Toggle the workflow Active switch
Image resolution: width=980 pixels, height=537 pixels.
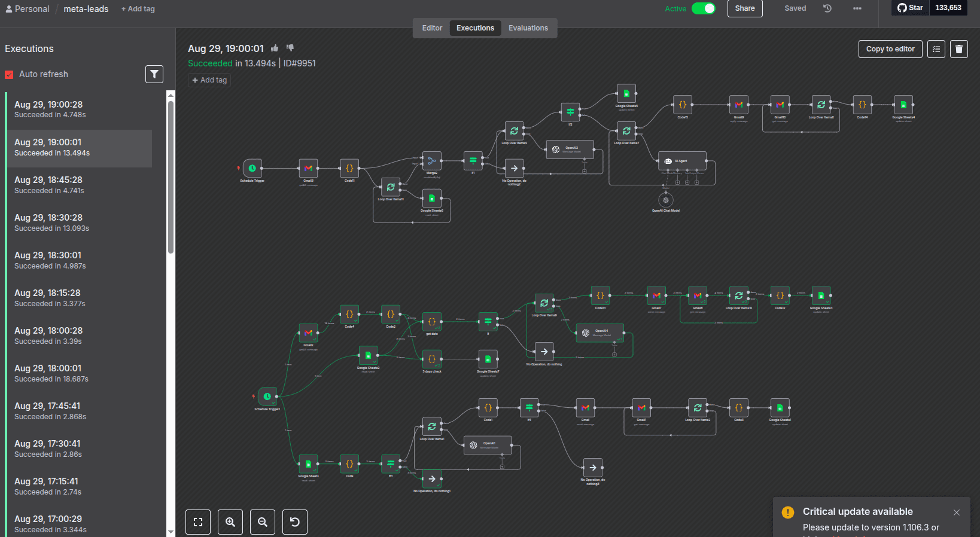pyautogui.click(x=704, y=8)
